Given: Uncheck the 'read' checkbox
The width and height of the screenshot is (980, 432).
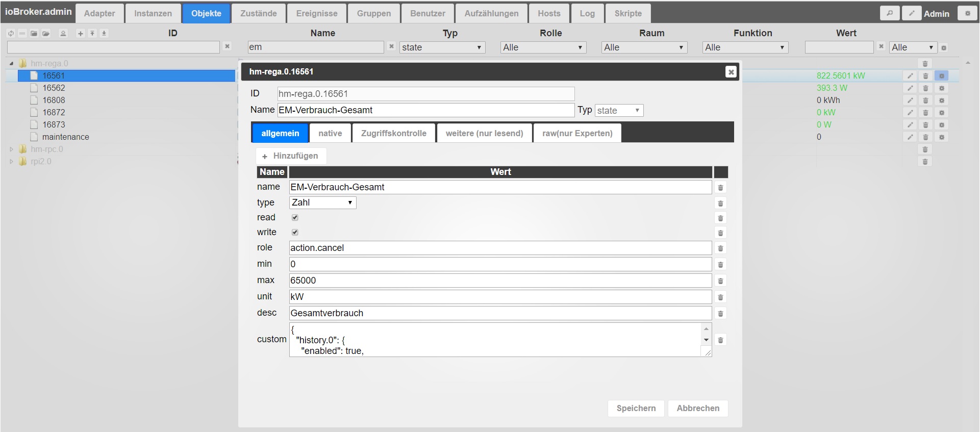Looking at the screenshot, I should (x=295, y=217).
